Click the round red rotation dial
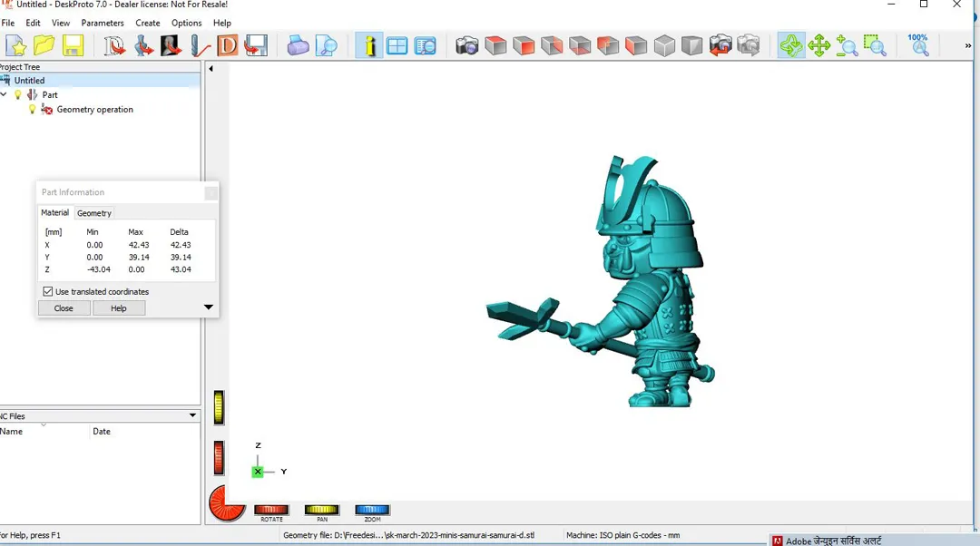Image resolution: width=980 pixels, height=546 pixels. (x=227, y=502)
